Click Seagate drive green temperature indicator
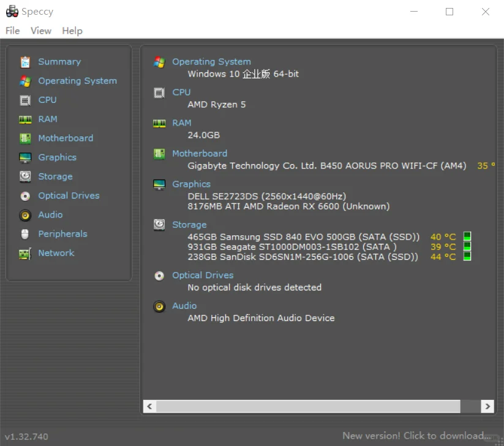The image size is (504, 446). click(x=467, y=246)
